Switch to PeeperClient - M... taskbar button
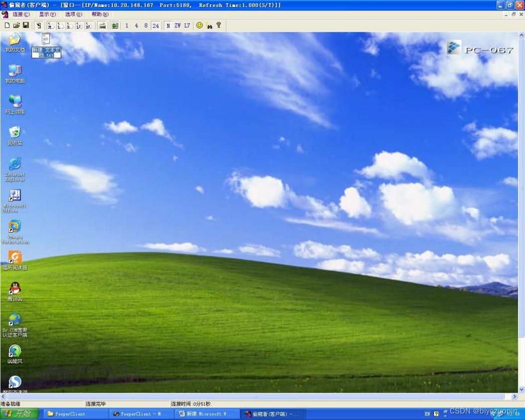Screen dimensions: 525x420 click(x=142, y=414)
